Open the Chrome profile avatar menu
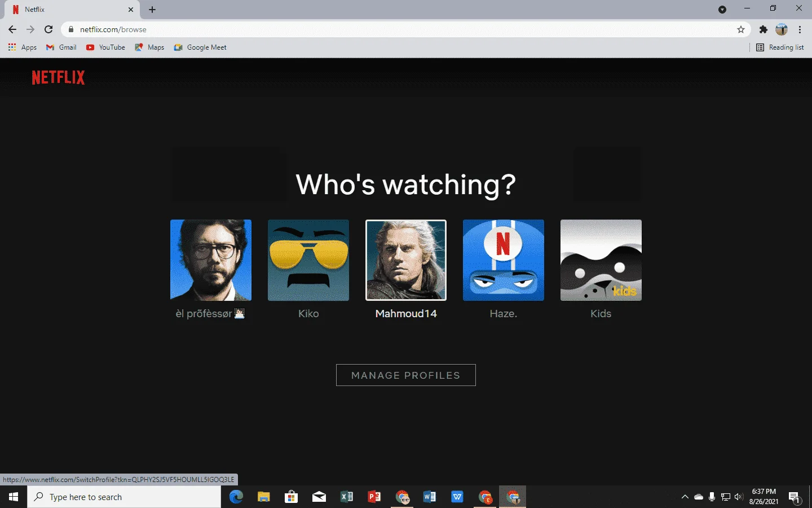Image resolution: width=812 pixels, height=508 pixels. point(782,29)
